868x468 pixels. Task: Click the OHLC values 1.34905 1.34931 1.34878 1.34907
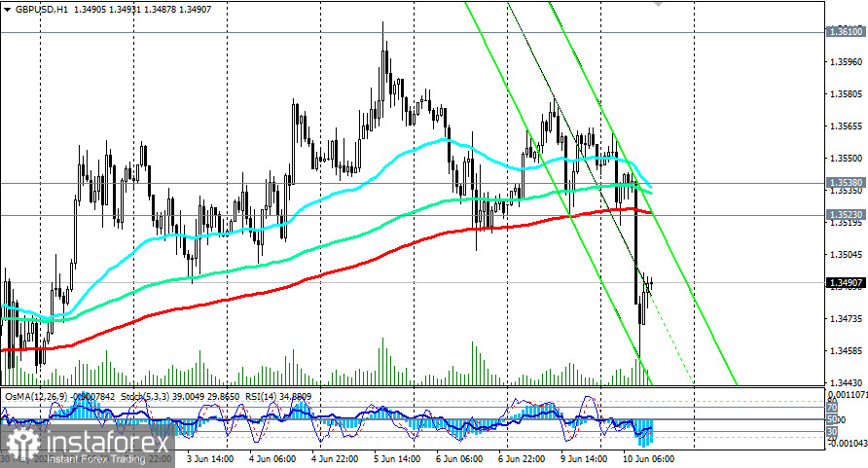click(142, 10)
